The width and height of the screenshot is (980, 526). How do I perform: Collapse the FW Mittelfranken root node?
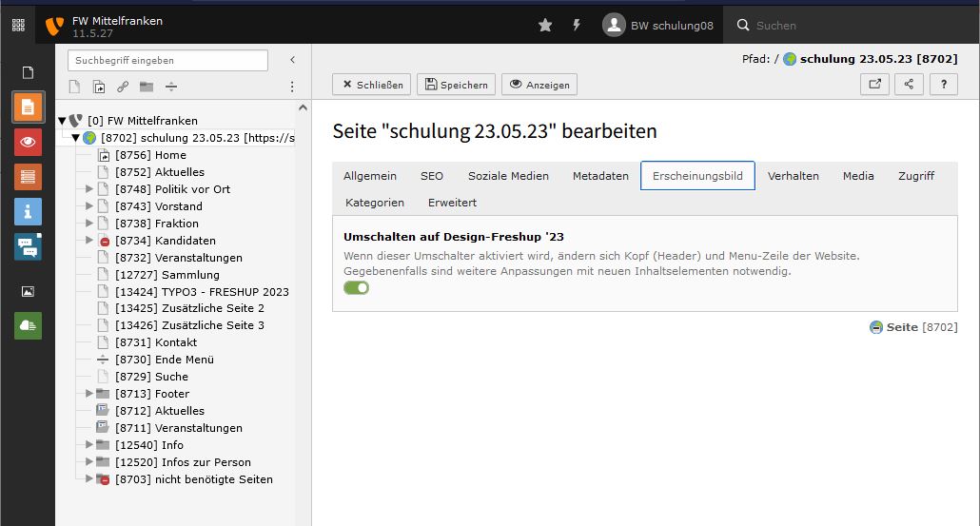click(x=62, y=121)
